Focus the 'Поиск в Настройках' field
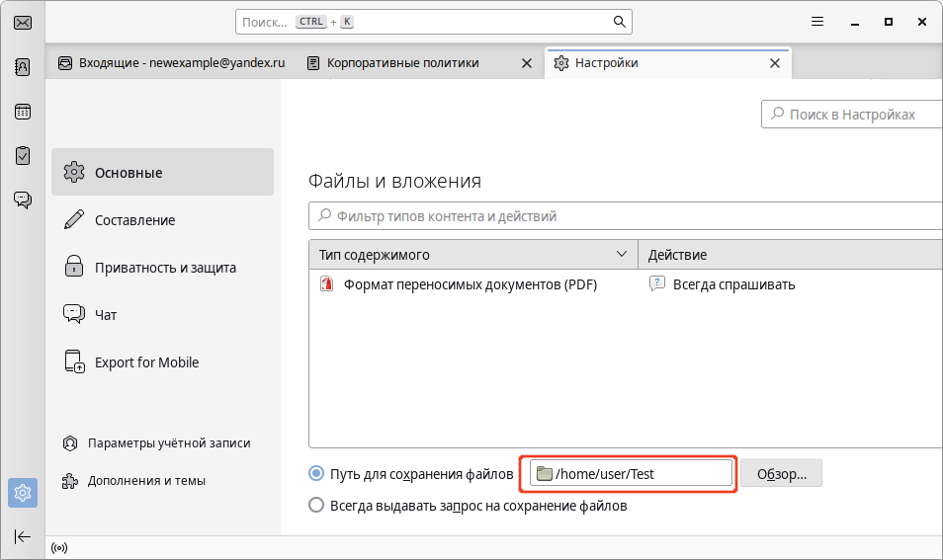The height and width of the screenshot is (560, 943). pyautogui.click(x=852, y=115)
